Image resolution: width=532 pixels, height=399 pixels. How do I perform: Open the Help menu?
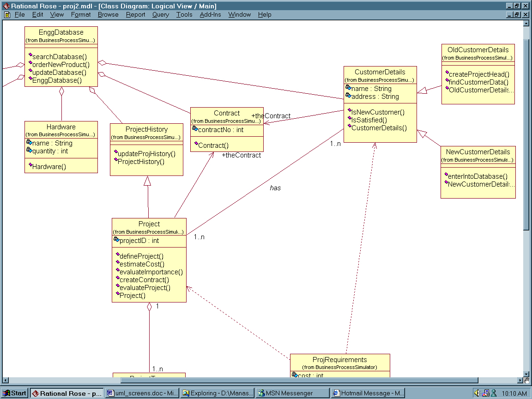point(265,15)
